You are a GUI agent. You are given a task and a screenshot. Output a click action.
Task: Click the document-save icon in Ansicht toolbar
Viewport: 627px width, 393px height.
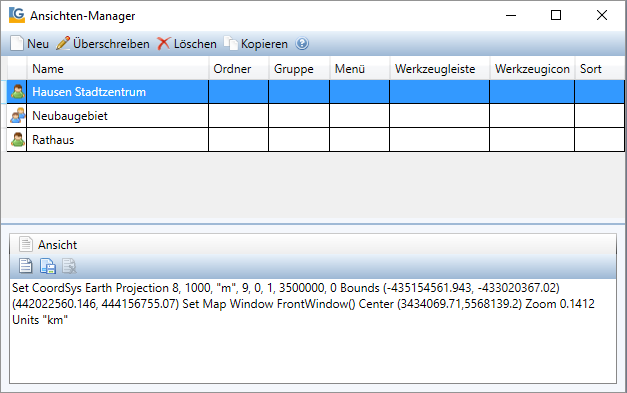point(48,266)
